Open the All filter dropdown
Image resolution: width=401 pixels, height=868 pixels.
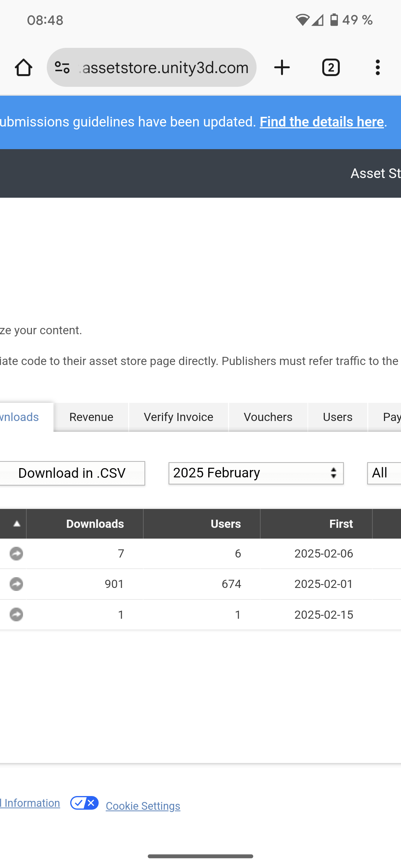pyautogui.click(x=384, y=473)
